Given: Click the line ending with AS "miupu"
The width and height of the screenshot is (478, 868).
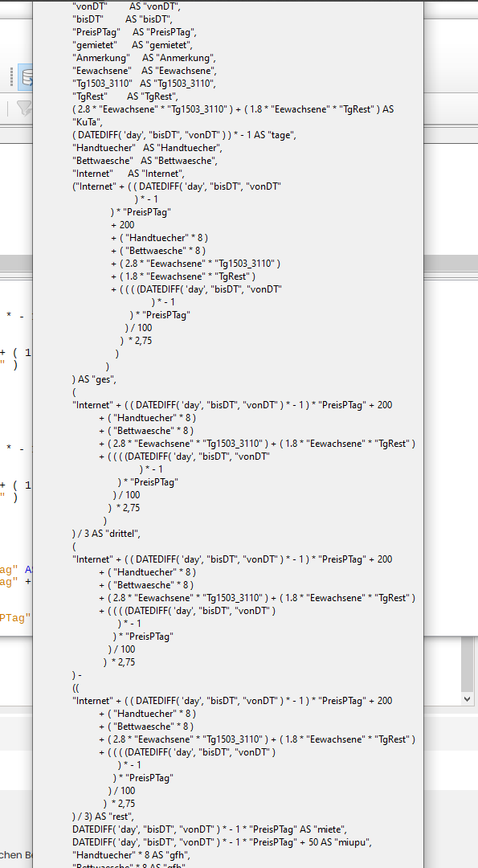Looking at the screenshot, I should [222, 842].
